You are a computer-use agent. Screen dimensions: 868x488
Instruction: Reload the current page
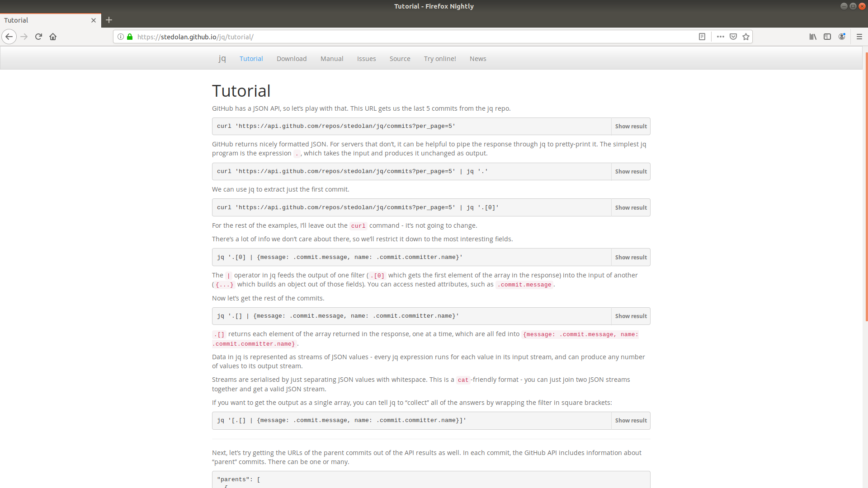pos(38,37)
